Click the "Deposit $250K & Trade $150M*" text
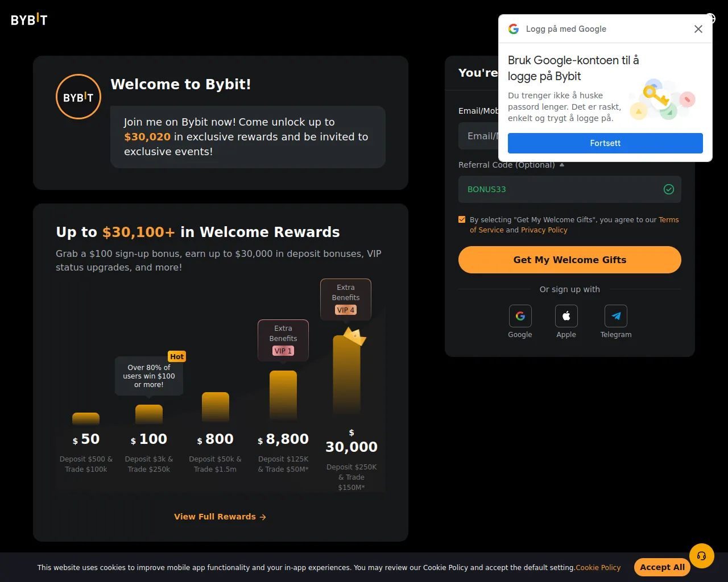Viewport: 728px width, 582px height. pyautogui.click(x=351, y=477)
